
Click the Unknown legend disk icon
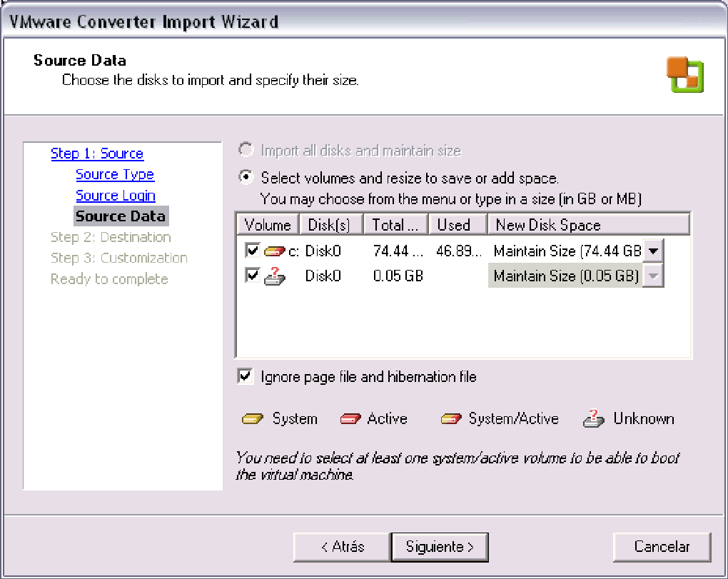593,418
